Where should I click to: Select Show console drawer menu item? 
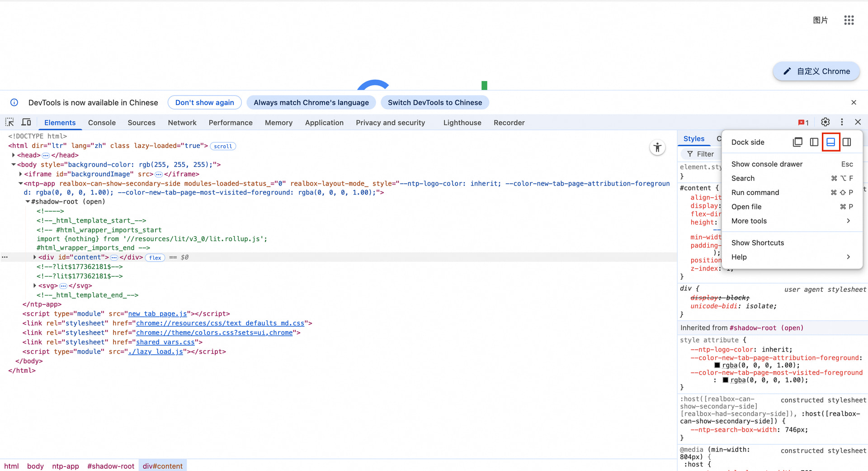point(767,164)
